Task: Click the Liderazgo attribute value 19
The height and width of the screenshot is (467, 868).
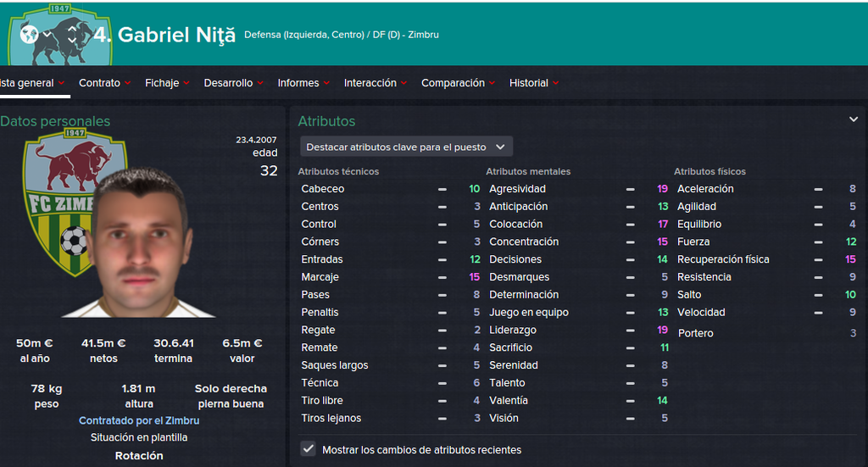Action: click(x=662, y=330)
